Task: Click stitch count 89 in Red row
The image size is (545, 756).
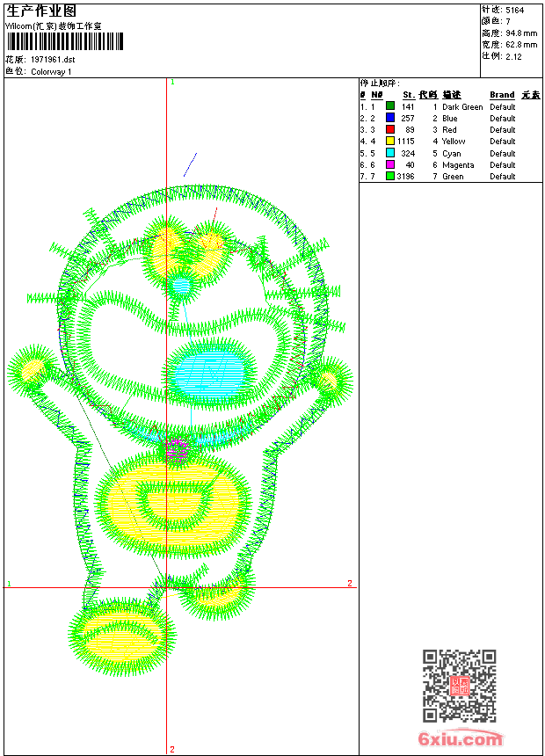Action: click(x=410, y=130)
